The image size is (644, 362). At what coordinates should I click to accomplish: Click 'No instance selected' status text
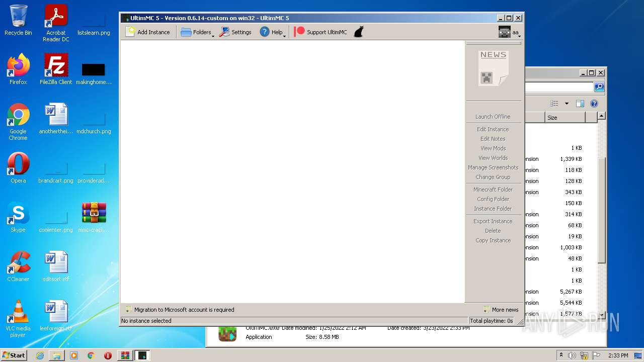(x=146, y=321)
